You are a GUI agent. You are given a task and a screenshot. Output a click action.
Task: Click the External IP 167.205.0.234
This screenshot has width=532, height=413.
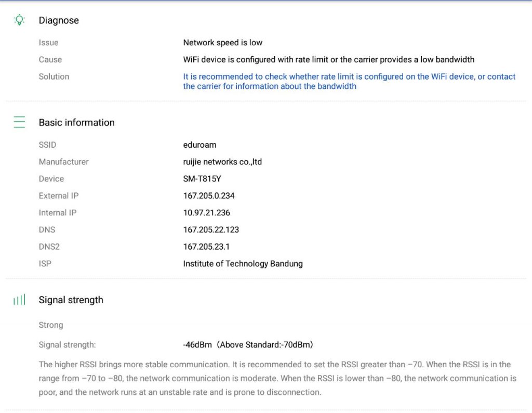[209, 196]
